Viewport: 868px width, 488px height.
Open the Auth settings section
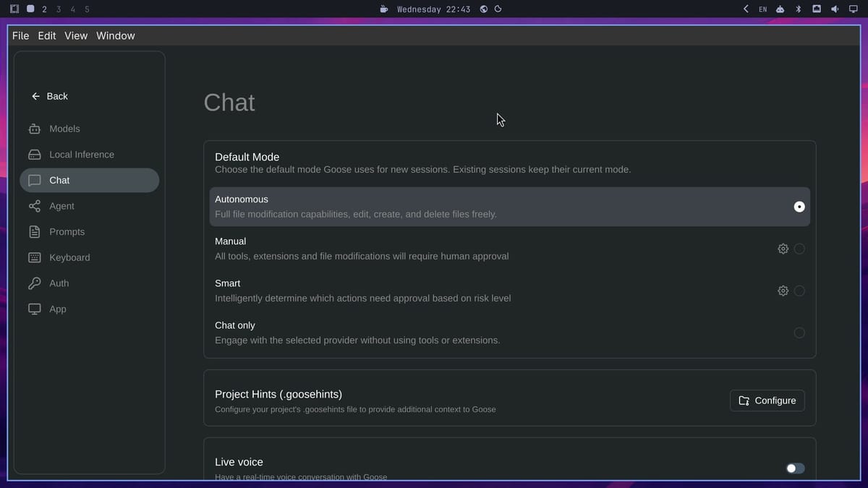pyautogui.click(x=90, y=283)
